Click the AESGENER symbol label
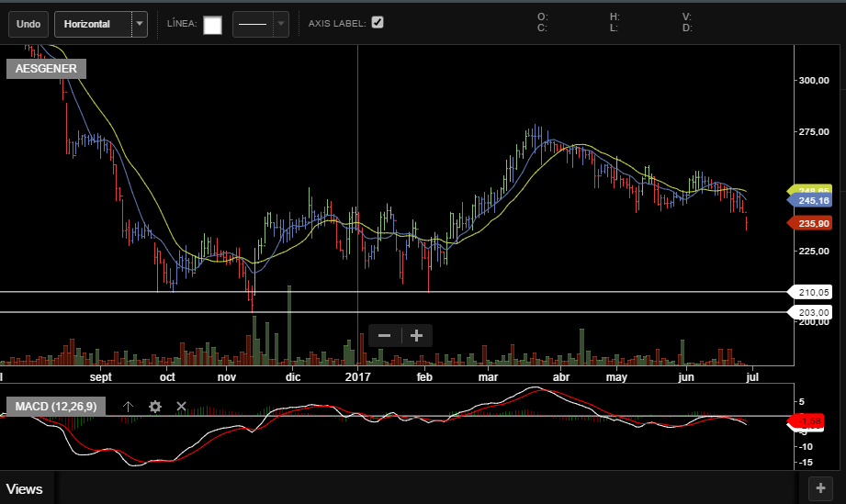The image size is (846, 504). pos(46,69)
